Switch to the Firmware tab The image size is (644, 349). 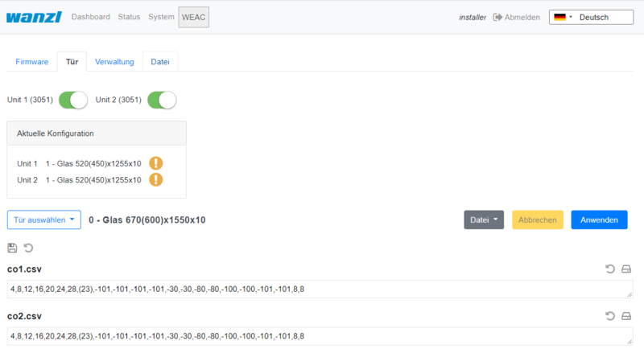click(32, 62)
